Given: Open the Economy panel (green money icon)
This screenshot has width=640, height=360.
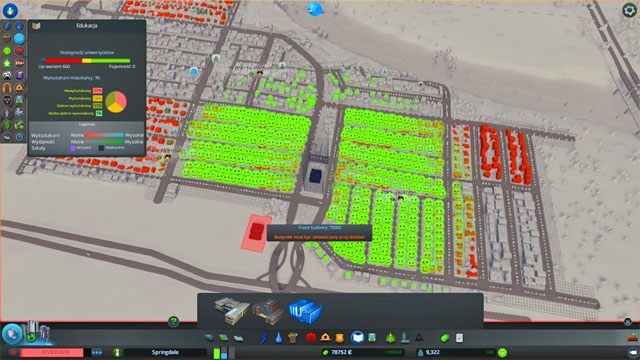Looking at the screenshot, I should 445,338.
